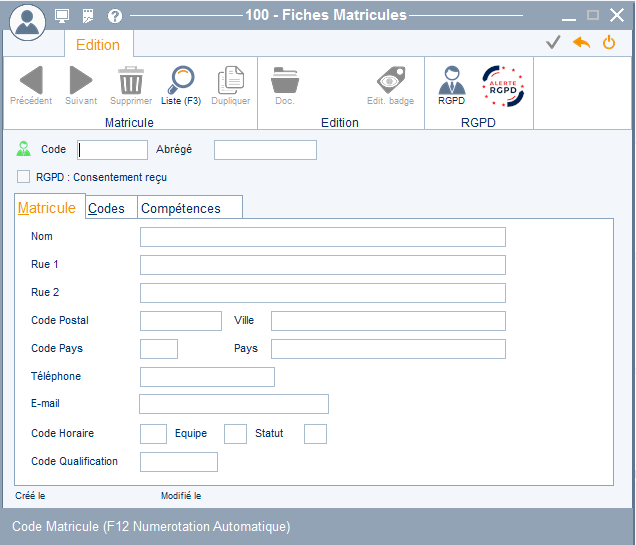Go to next record with Suivant
The height and width of the screenshot is (545, 636).
coord(81,80)
